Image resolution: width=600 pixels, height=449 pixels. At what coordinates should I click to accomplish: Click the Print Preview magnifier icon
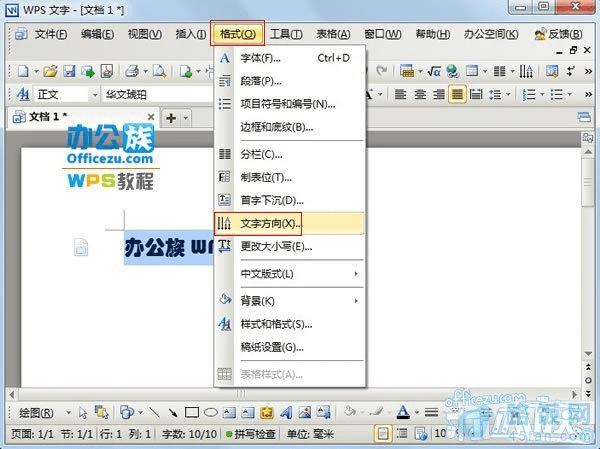159,71
